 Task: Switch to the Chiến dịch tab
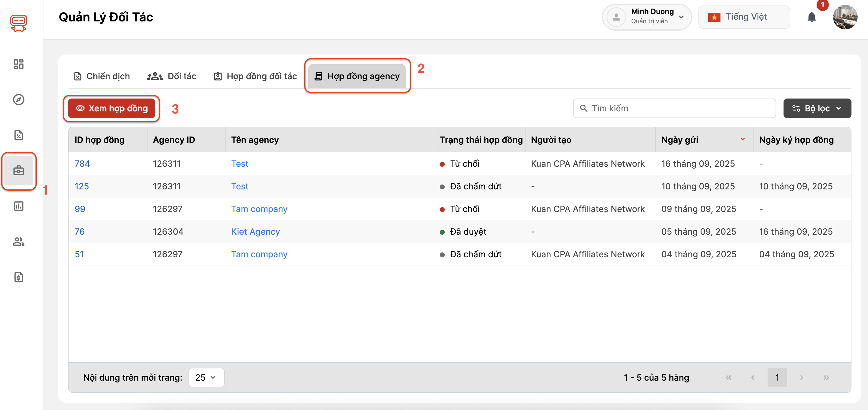click(x=102, y=76)
